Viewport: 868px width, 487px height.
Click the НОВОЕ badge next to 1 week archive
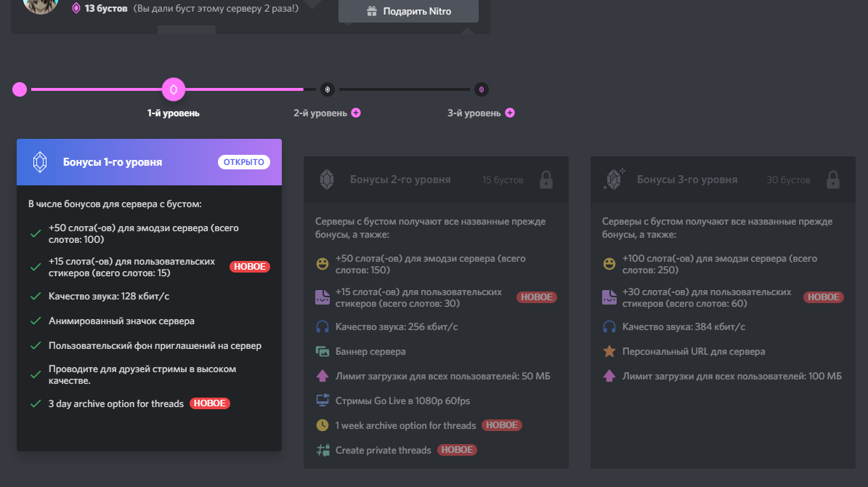click(501, 425)
